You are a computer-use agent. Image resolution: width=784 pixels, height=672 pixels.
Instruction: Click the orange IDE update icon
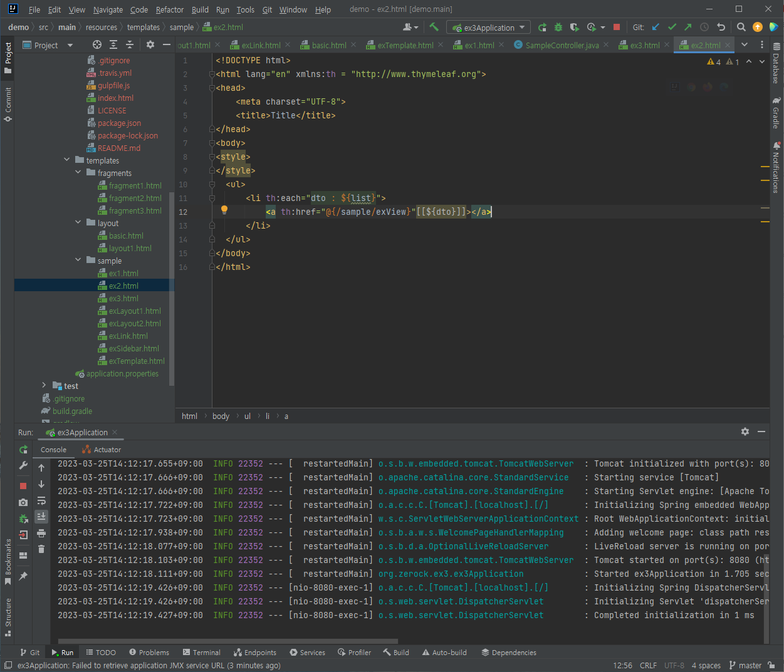click(x=758, y=27)
